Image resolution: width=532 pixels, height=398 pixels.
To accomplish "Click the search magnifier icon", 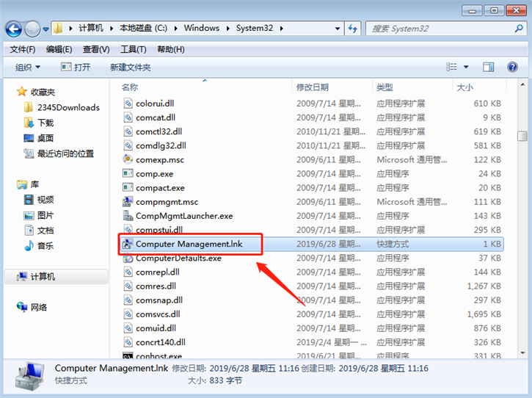I will click(519, 29).
